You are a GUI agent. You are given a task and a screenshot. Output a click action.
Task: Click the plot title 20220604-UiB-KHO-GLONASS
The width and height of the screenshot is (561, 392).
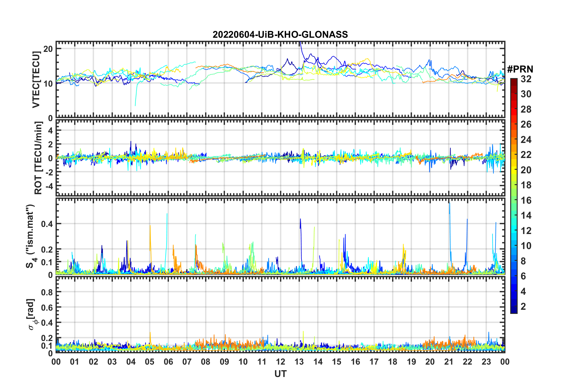tap(280, 34)
